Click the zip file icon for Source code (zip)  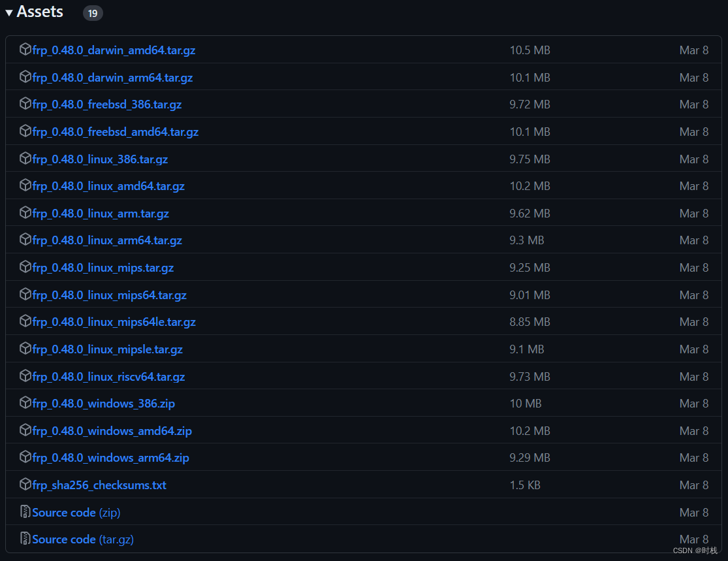[25, 512]
